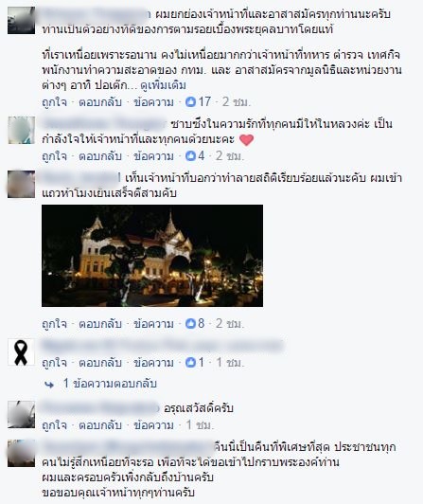Like the heart emoji comment via ถูกใจ
The image size is (423, 504).
(x=55, y=156)
